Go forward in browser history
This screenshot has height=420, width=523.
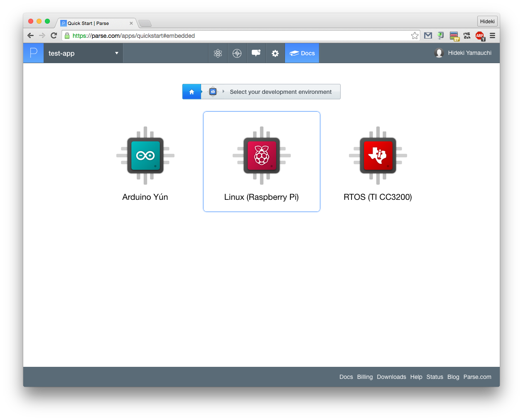coord(42,35)
